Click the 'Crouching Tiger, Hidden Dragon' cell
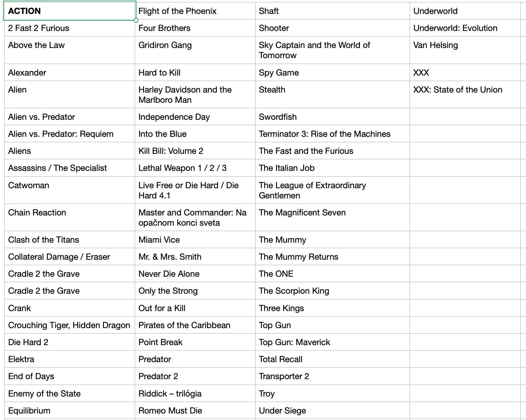This screenshot has width=526, height=420. [x=69, y=325]
